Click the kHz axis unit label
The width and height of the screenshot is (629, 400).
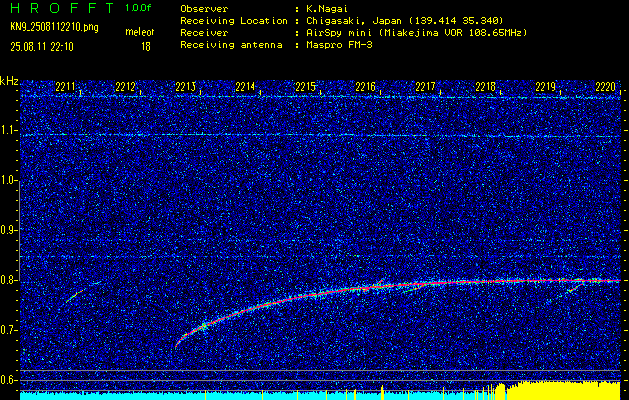point(9,81)
